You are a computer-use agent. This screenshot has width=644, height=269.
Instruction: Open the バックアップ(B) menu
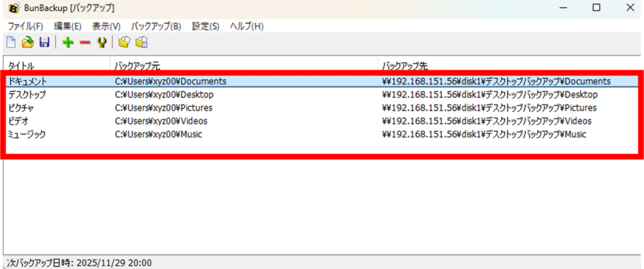[x=156, y=26]
